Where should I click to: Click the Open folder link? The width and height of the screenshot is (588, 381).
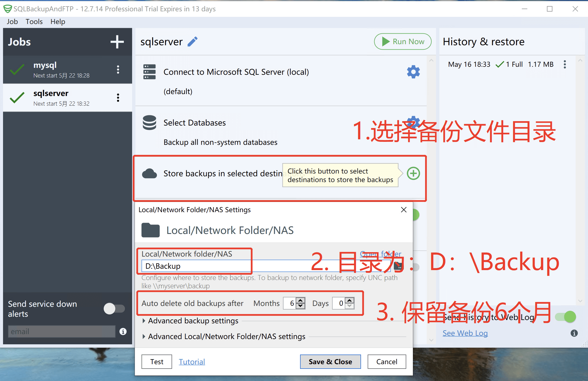381,254
